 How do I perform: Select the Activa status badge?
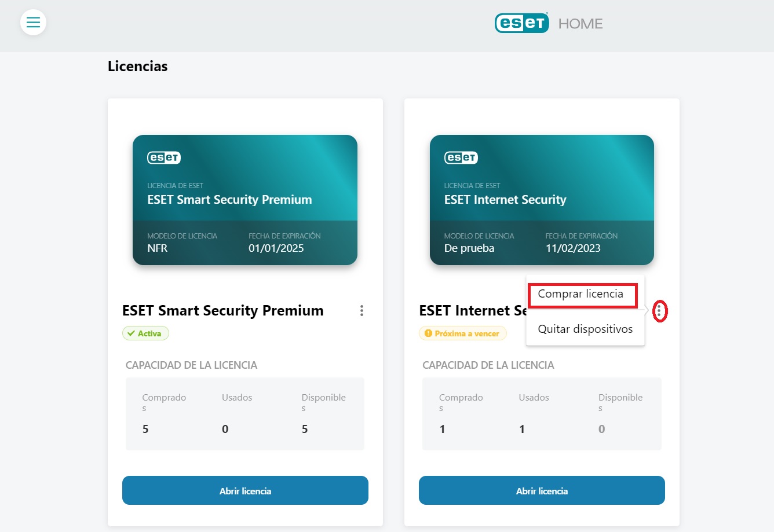point(145,333)
